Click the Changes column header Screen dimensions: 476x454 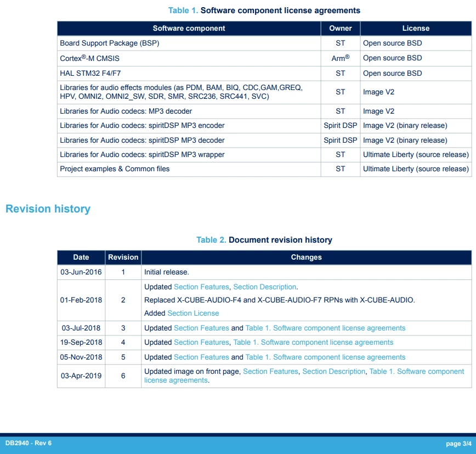pos(307,257)
